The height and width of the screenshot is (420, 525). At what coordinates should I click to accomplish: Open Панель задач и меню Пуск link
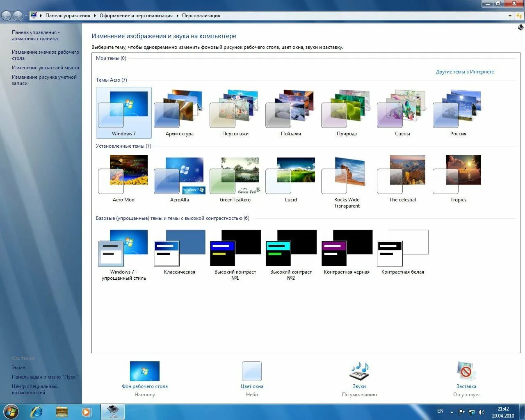[x=44, y=377]
